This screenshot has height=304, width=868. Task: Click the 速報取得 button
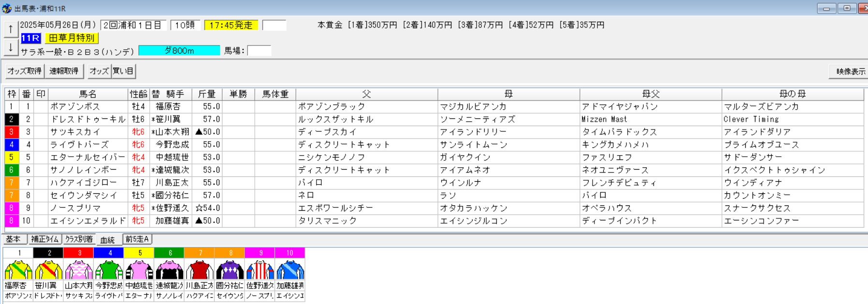click(x=64, y=71)
